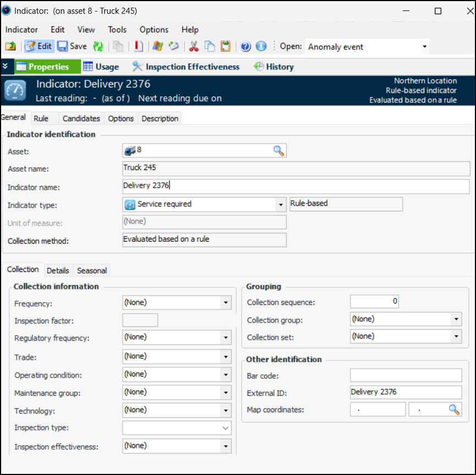
Task: Click the Bar code input field
Action: coord(406,375)
